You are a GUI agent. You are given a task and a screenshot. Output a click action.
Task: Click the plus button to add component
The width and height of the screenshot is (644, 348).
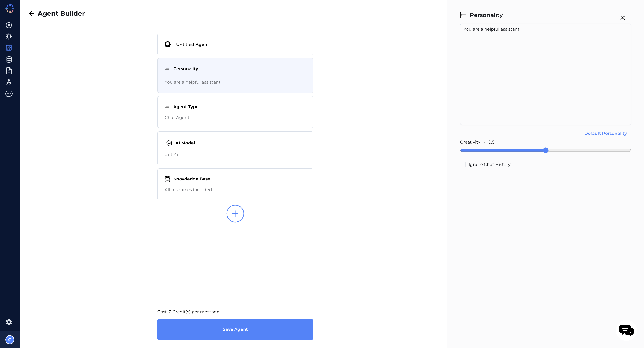(x=235, y=213)
